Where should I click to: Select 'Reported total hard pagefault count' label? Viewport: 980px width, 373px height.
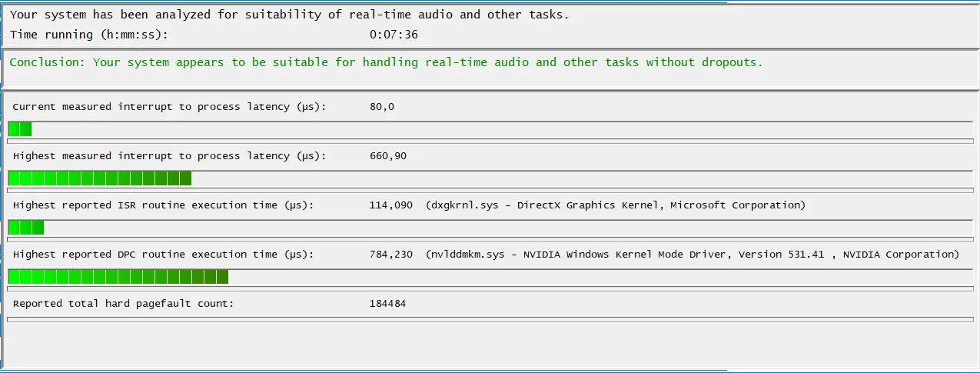coord(123,304)
